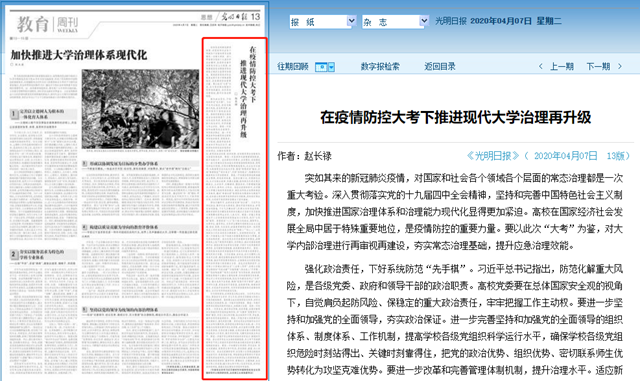
Task: Open 往期回顾 past issues
Action: click(x=293, y=67)
